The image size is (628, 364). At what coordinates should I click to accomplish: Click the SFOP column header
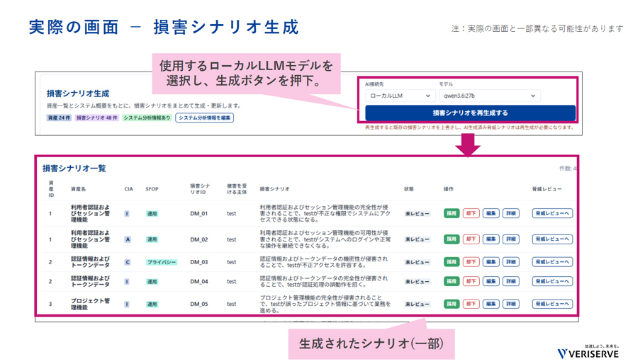(152, 189)
